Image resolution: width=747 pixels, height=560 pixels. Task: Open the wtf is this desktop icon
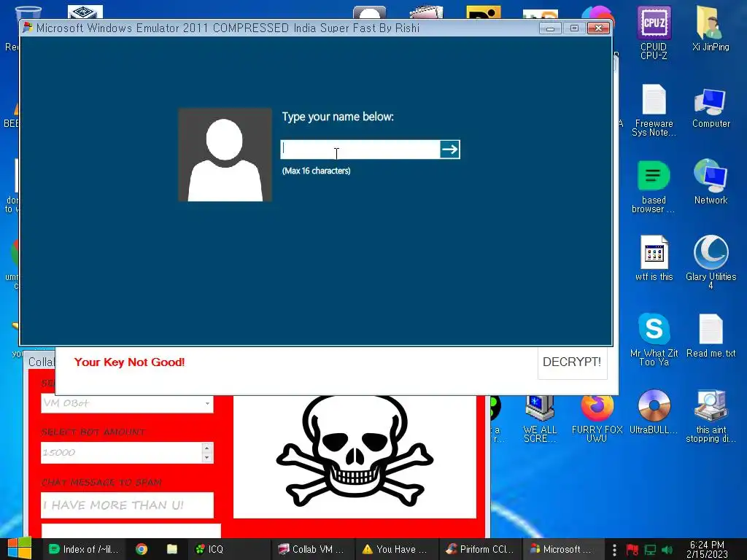tap(654, 259)
